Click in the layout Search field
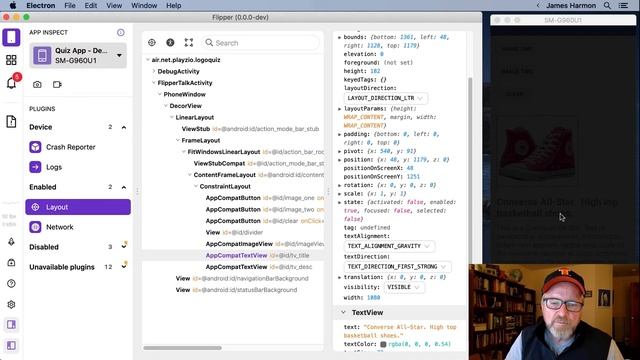This screenshot has height=360, width=640. [x=260, y=43]
